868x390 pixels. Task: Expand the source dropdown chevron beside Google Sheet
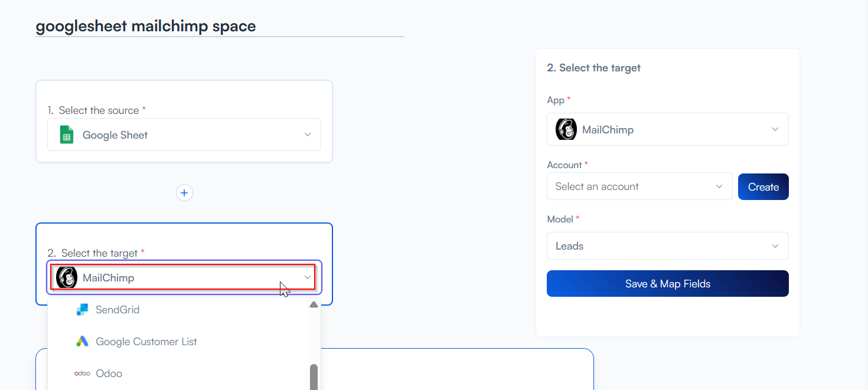pyautogui.click(x=307, y=135)
